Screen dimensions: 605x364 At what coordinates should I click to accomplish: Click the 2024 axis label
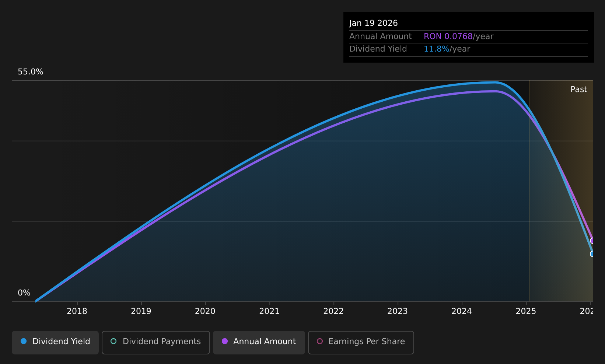coord(462,311)
